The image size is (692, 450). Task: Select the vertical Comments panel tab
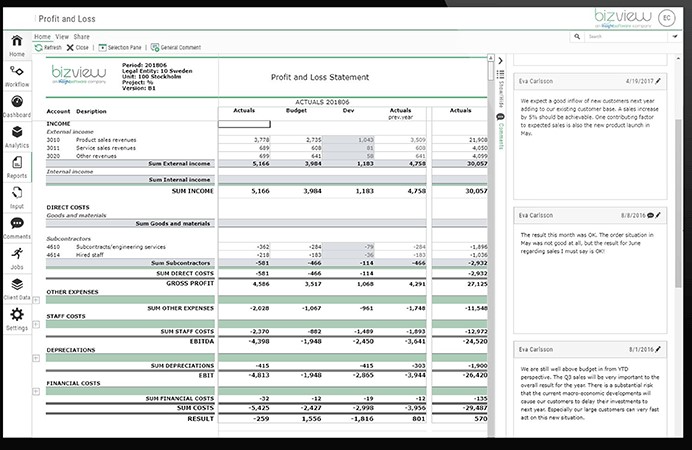point(500,131)
